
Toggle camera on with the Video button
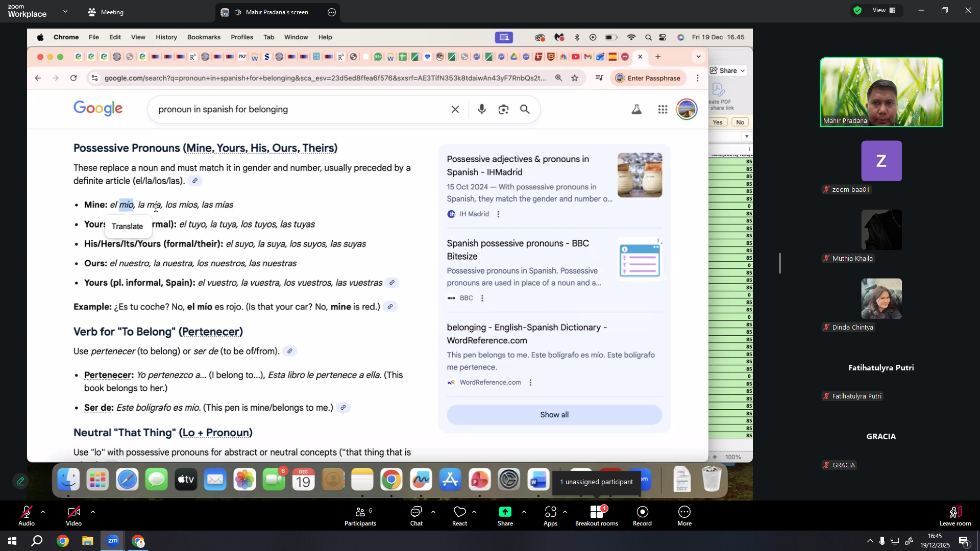point(73,516)
